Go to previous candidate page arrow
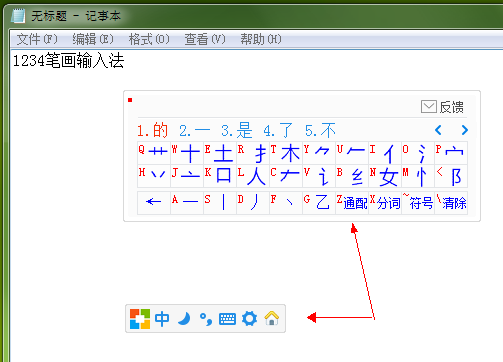503x362 pixels. pos(438,130)
